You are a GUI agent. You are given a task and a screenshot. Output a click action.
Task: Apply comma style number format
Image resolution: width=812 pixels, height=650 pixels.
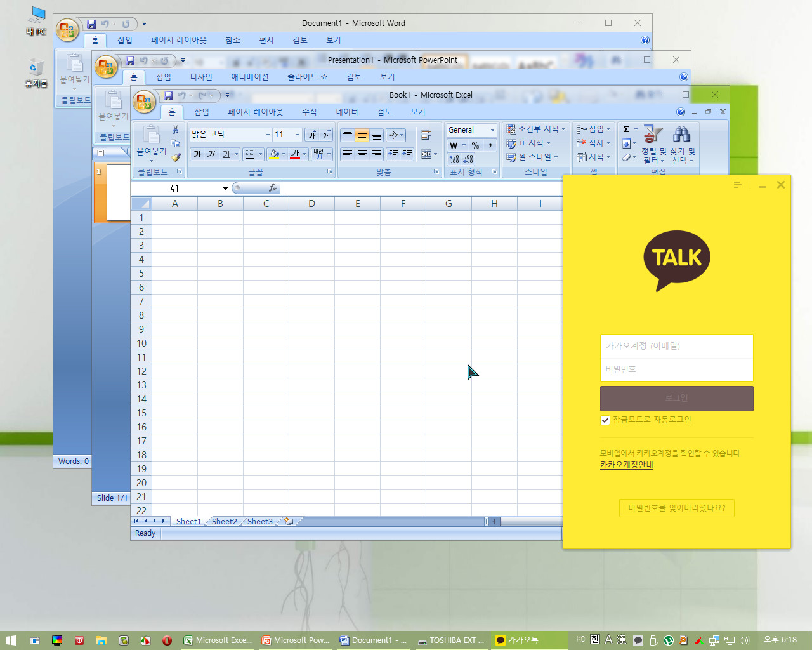pos(490,145)
